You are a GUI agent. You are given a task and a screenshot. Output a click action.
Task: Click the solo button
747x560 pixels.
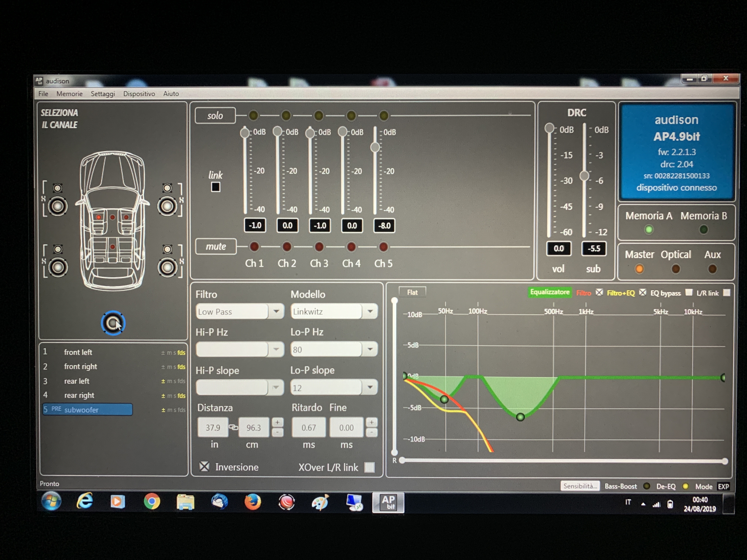(x=215, y=115)
